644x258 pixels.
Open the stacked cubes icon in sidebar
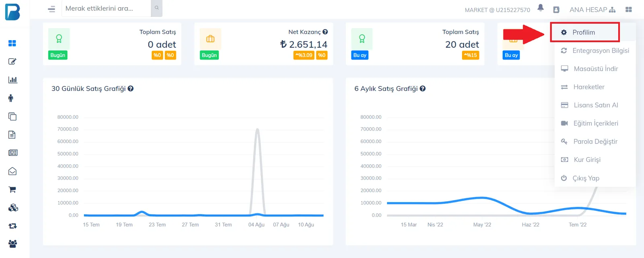[13, 208]
